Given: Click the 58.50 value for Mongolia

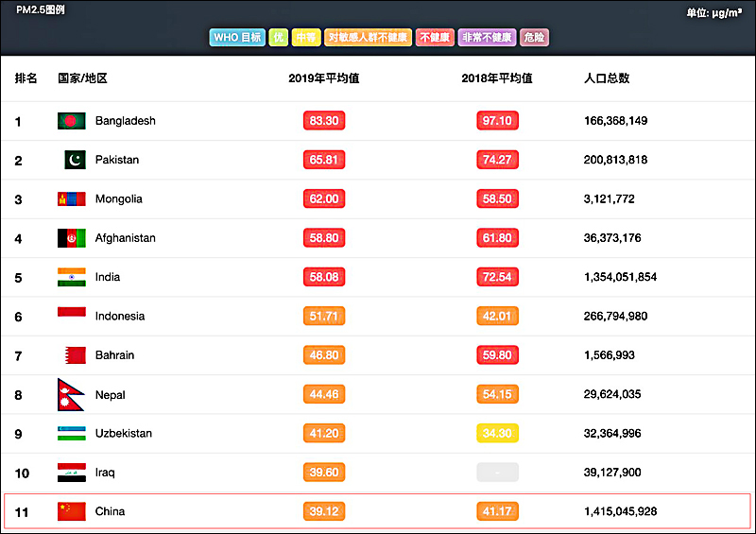Looking at the screenshot, I should click(x=498, y=198).
